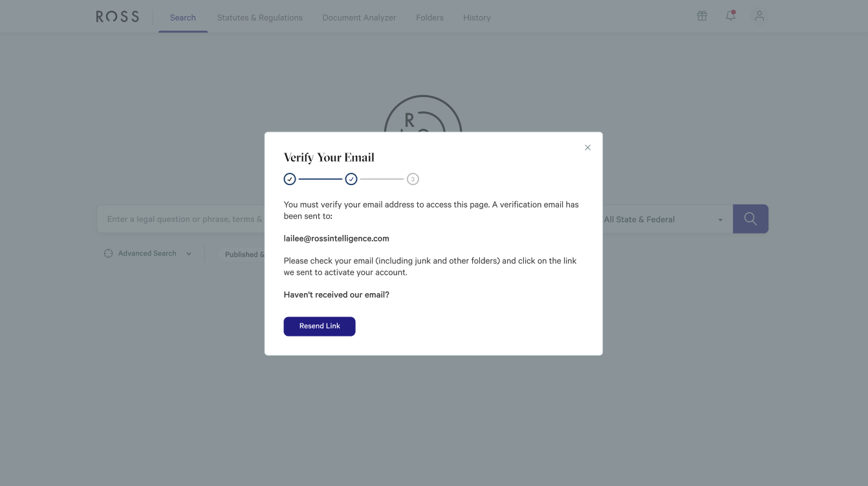Select step 3 circle in progress indicator

[413, 179]
